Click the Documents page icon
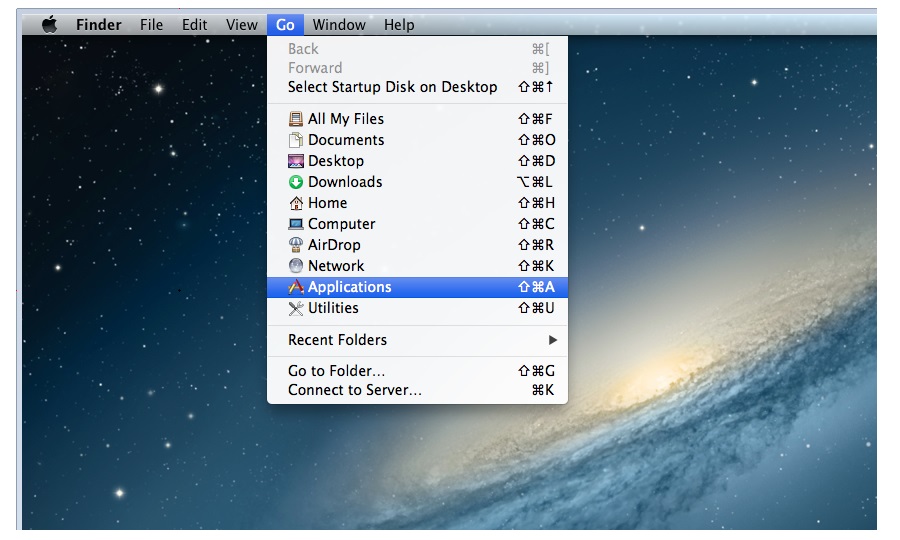This screenshot has width=900, height=540. [x=296, y=140]
